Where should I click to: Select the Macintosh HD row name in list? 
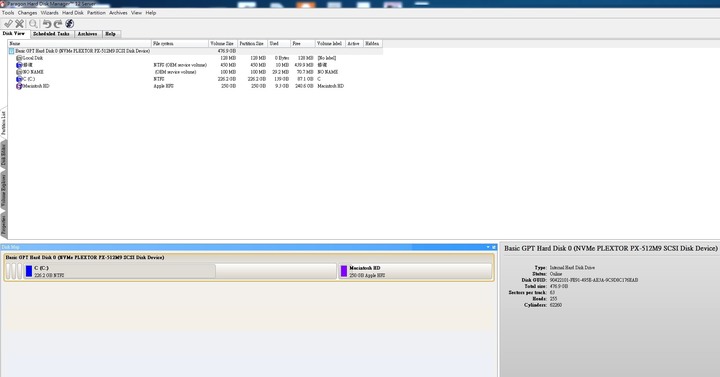(36, 86)
